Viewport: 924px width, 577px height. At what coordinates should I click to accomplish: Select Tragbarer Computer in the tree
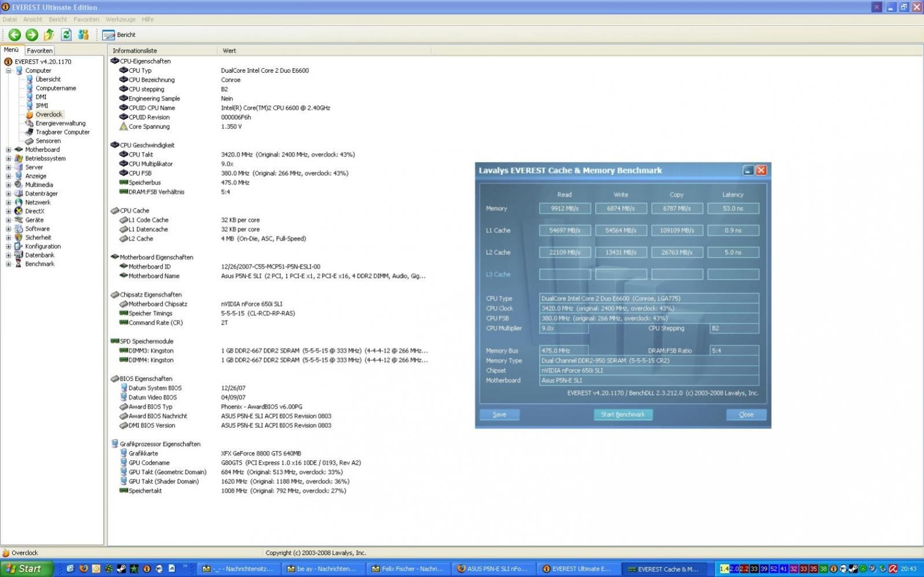(62, 132)
